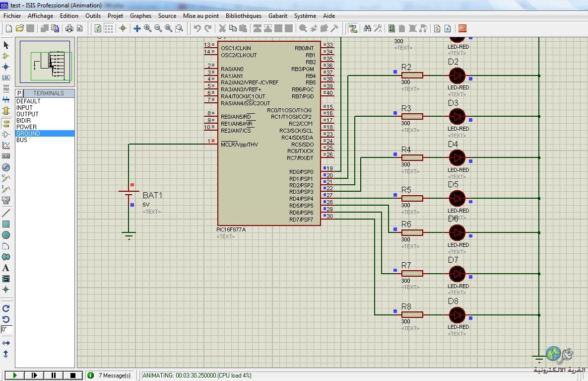588x381 pixels.
Task: Open the Outils menu
Action: point(93,16)
